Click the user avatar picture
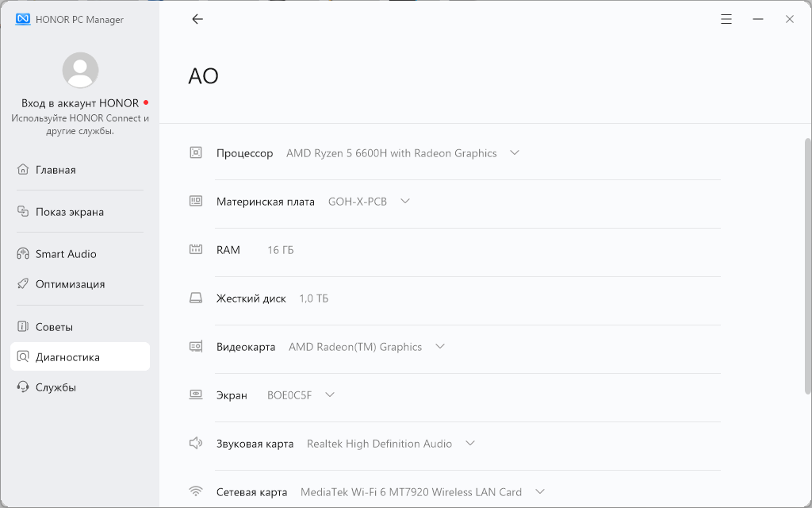 (x=80, y=71)
